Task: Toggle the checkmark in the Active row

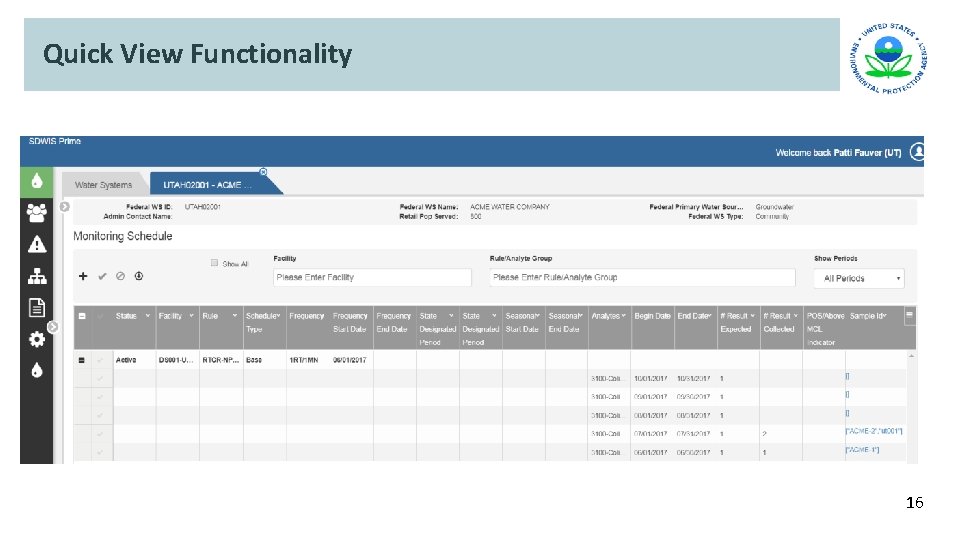Action: click(x=100, y=360)
